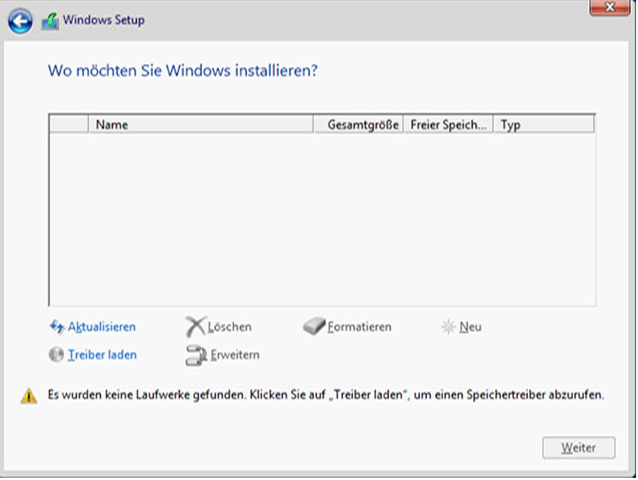Click the Windows Setup title icon
Image resolution: width=638 pixels, height=480 pixels.
coord(50,21)
